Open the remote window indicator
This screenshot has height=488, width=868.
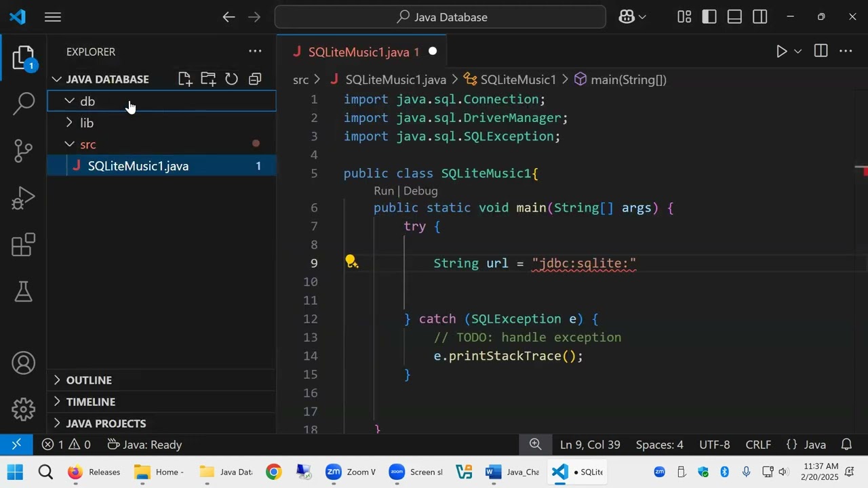click(x=17, y=445)
